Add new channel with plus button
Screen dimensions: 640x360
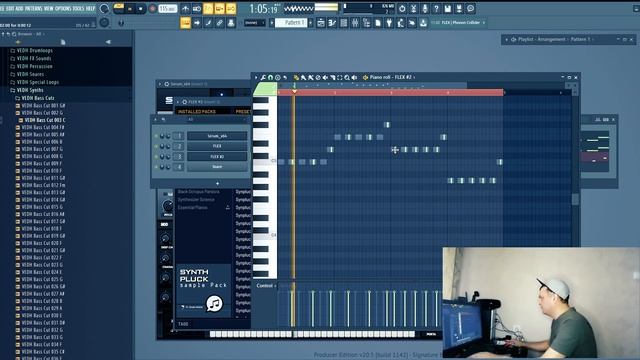pos(217,183)
